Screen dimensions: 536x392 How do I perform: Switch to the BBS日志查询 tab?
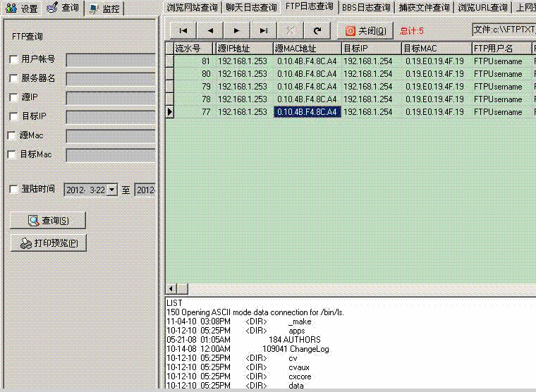[x=366, y=8]
